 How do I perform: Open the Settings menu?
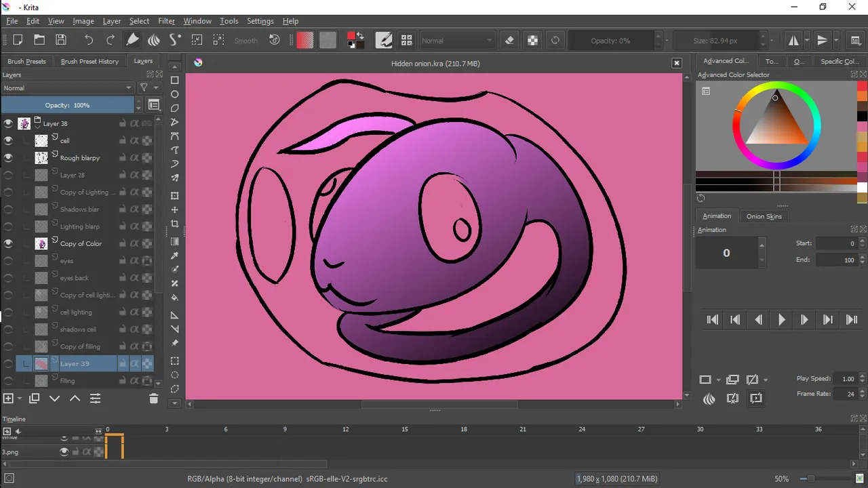click(x=260, y=21)
